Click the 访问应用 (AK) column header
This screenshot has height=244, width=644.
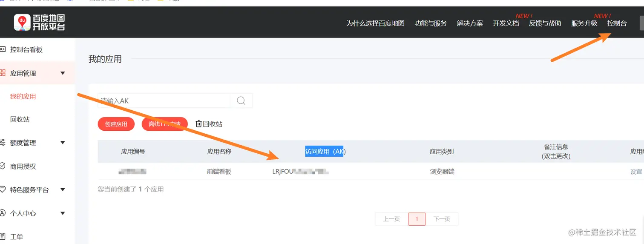tap(325, 151)
